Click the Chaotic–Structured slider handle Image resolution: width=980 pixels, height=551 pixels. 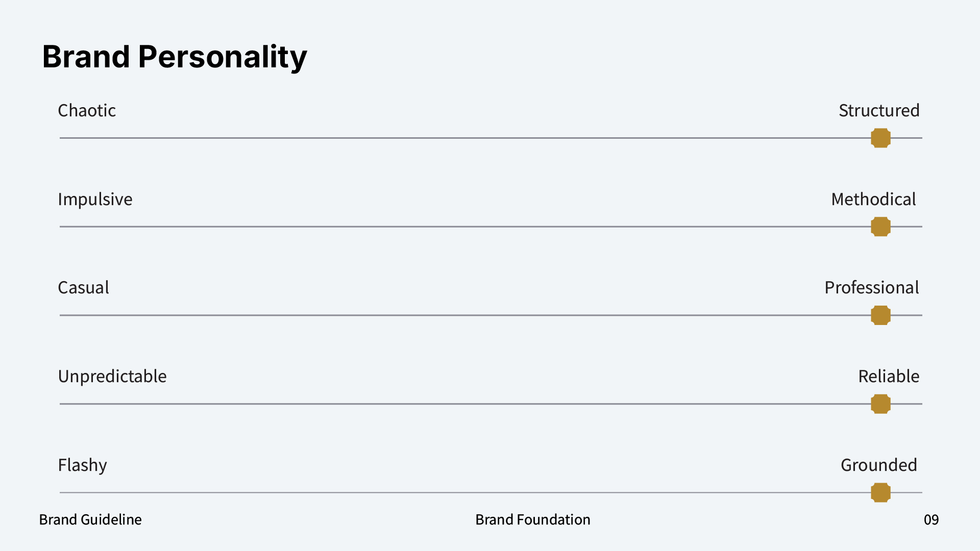[x=880, y=138]
